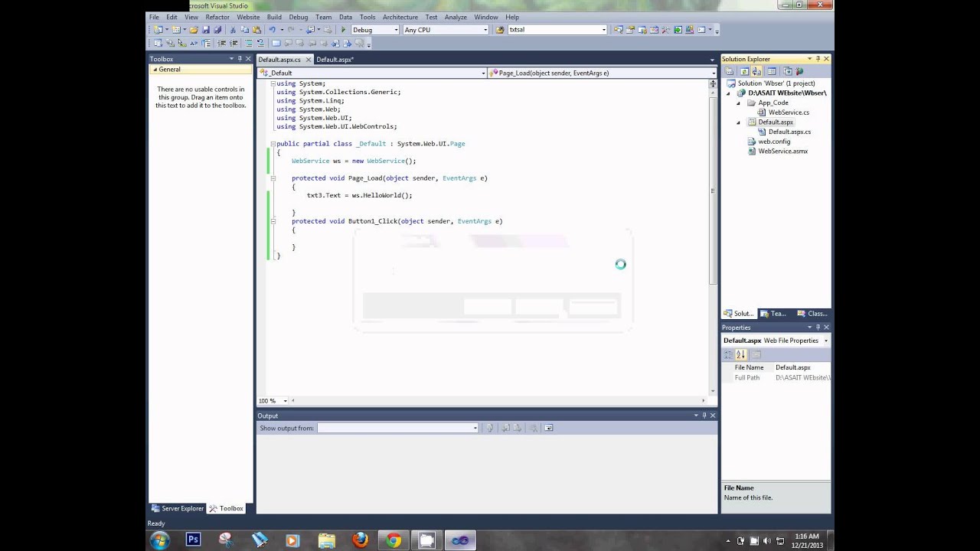The width and height of the screenshot is (980, 551).
Task: Open the txtsal find combo box dropdown
Action: pos(603,30)
